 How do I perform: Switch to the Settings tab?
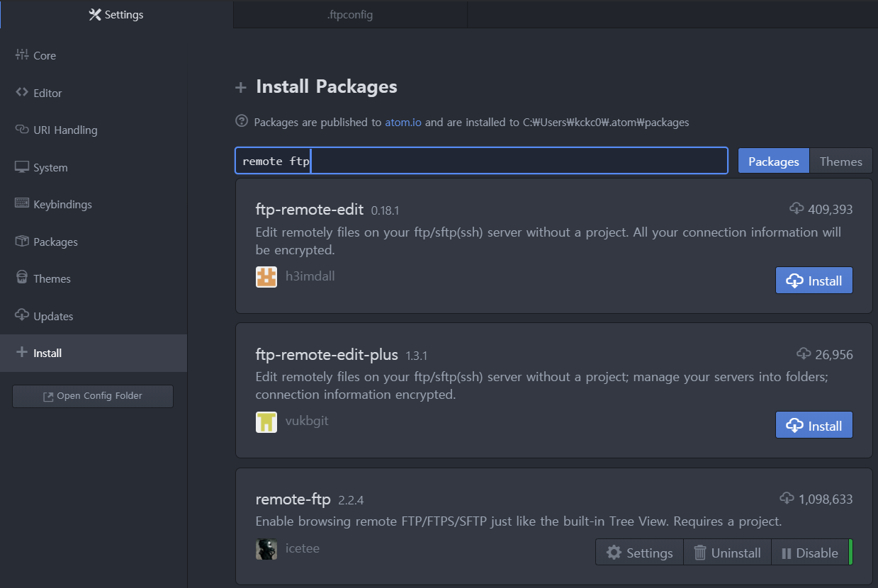point(116,14)
